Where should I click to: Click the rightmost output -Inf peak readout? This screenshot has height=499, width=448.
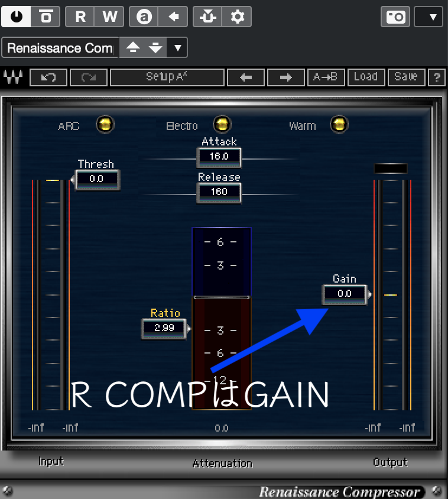(407, 427)
